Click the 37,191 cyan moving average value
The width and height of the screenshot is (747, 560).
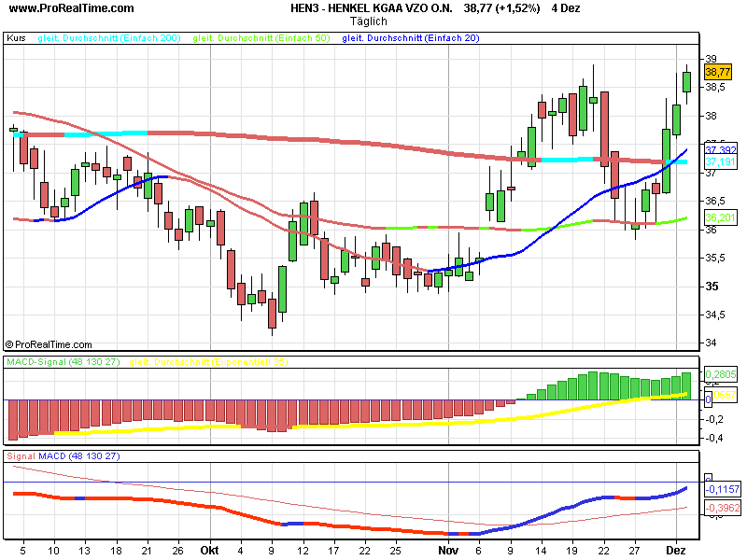click(x=720, y=161)
